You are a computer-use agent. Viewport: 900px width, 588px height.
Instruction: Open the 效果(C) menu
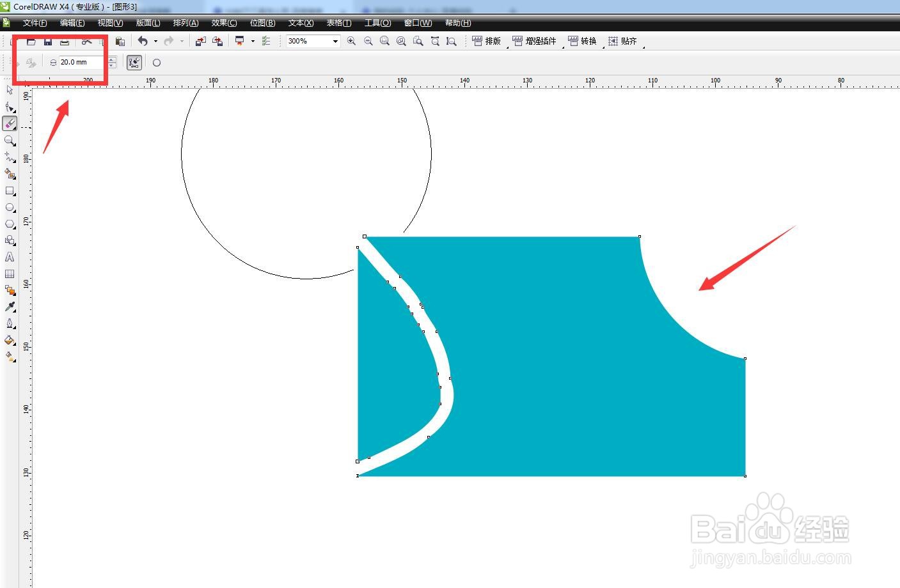point(224,23)
